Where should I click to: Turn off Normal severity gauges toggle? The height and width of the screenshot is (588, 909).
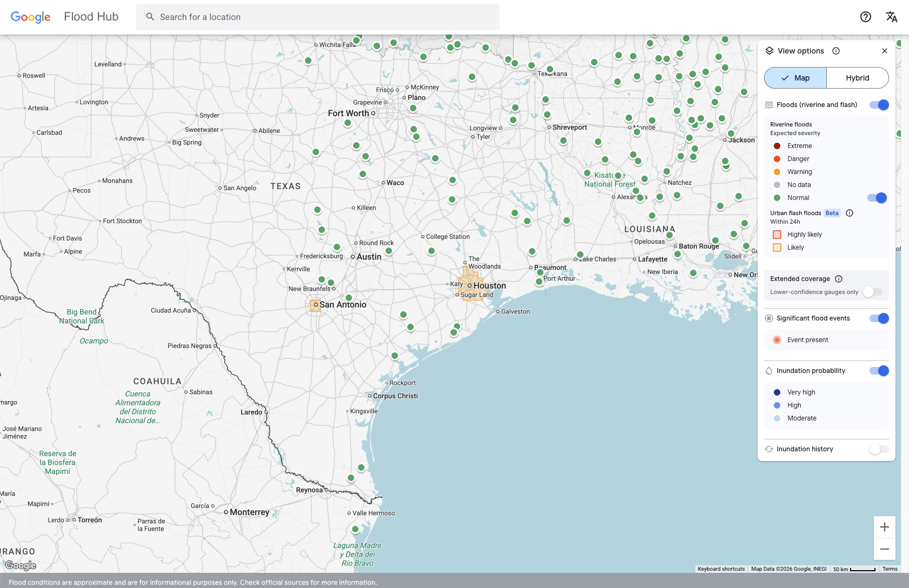pos(877,198)
